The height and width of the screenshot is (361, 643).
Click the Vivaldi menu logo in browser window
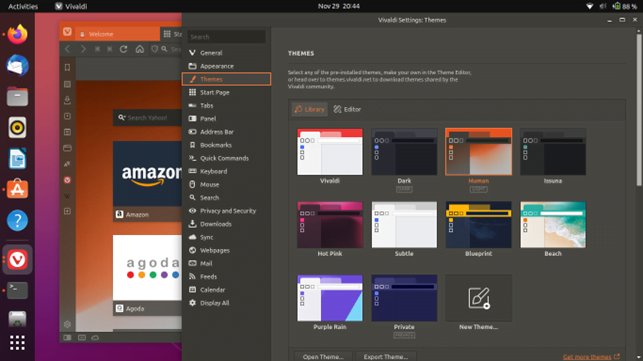point(67,32)
